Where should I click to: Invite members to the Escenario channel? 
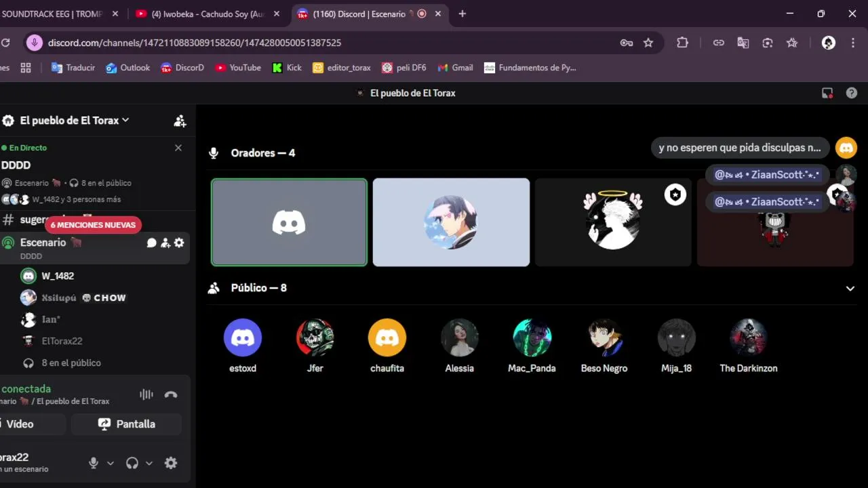pos(165,243)
